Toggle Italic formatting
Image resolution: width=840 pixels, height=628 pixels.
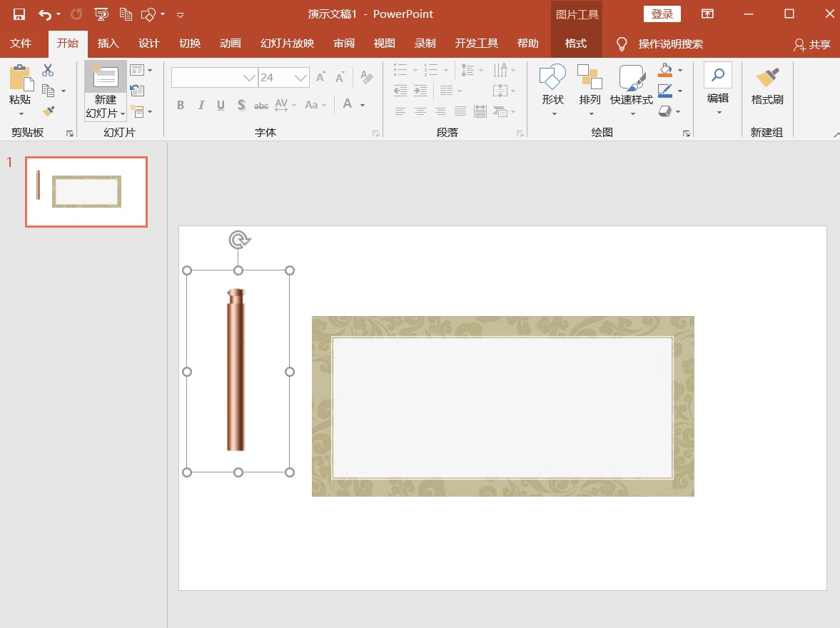[201, 105]
